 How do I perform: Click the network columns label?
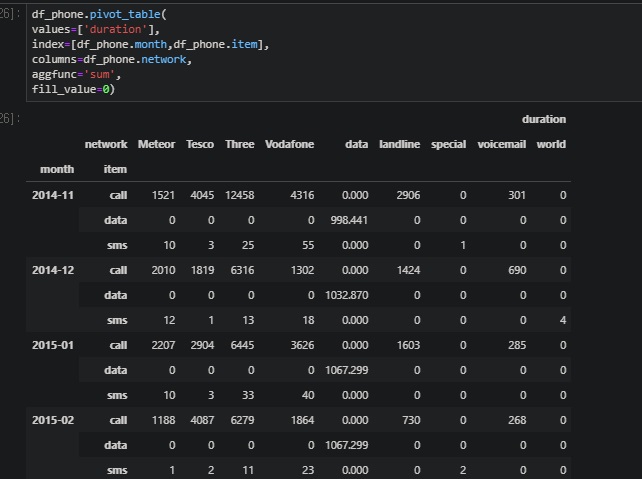(106, 145)
